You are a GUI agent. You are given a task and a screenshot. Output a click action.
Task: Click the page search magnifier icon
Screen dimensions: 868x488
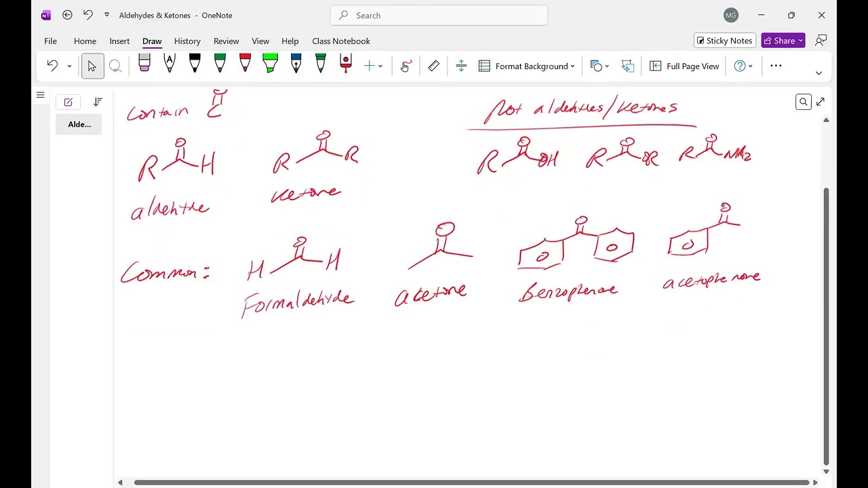click(803, 102)
